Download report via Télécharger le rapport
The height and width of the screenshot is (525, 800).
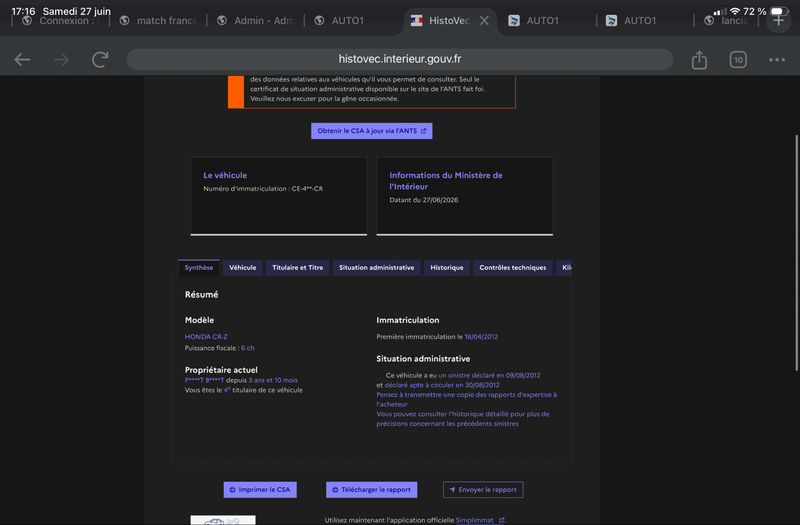371,489
